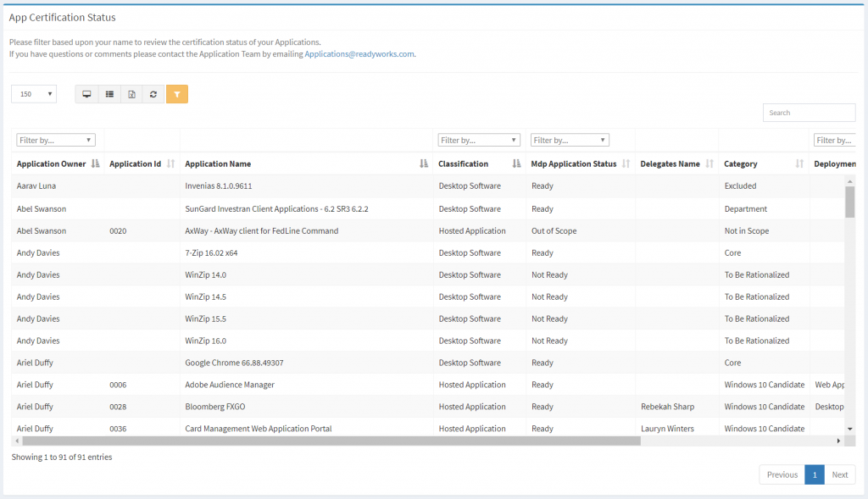Export the table to Excel
This screenshot has width=868, height=499.
pos(131,94)
